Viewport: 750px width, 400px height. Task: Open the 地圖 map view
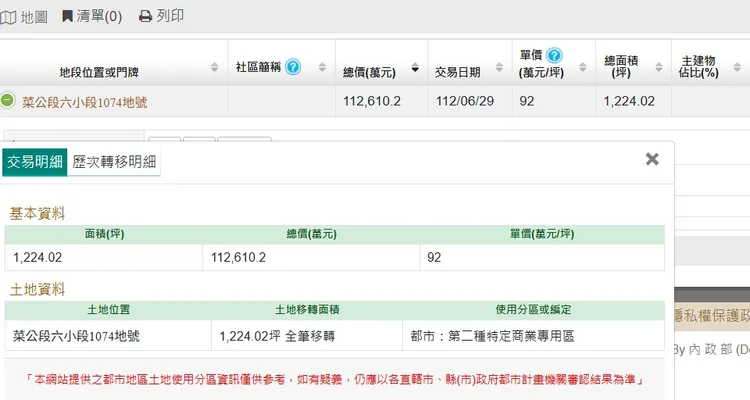tap(24, 17)
